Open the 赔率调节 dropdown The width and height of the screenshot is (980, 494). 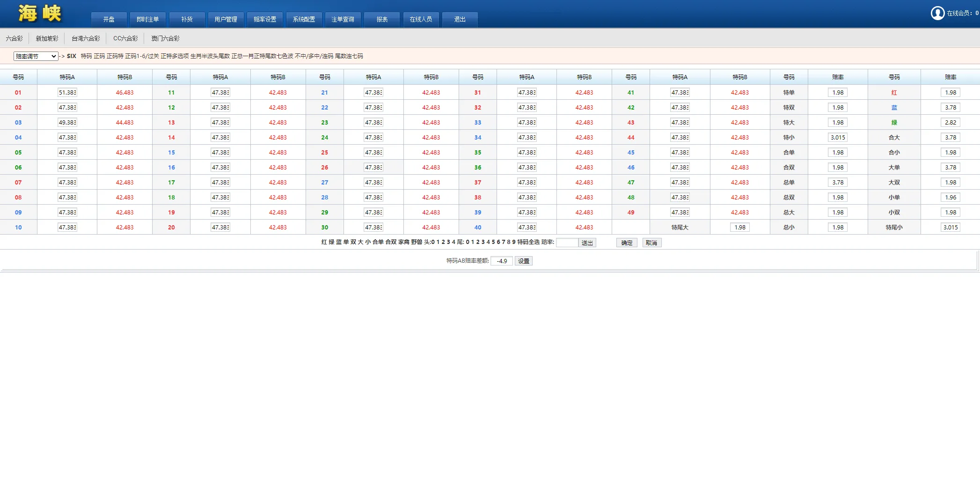point(36,56)
